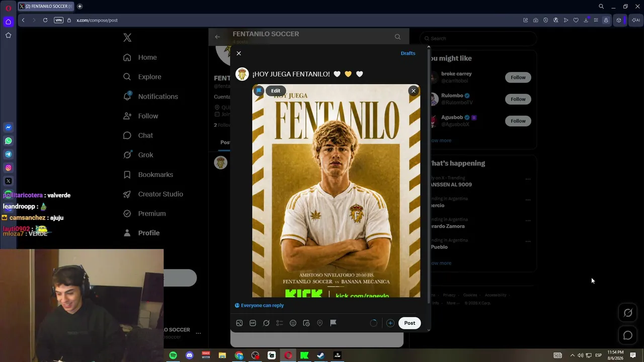This screenshot has height=362, width=644.
Task: Open browser bookmarks heart icon
Action: (x=576, y=20)
